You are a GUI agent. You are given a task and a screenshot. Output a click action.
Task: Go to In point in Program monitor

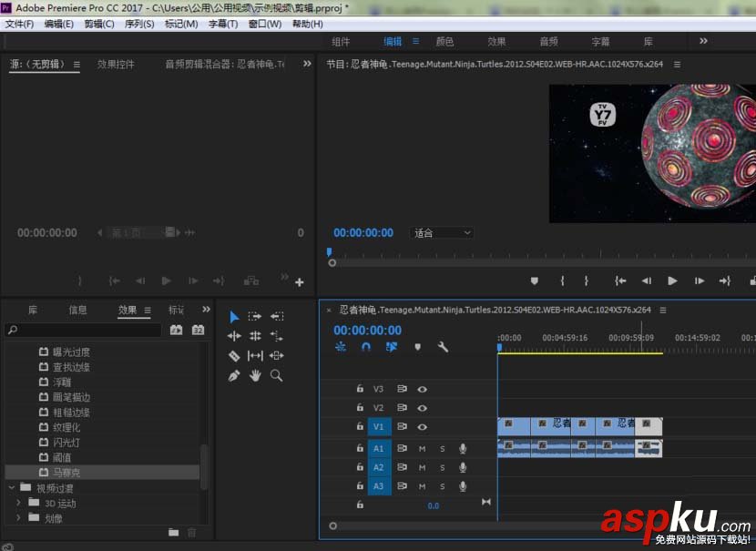[x=620, y=281]
